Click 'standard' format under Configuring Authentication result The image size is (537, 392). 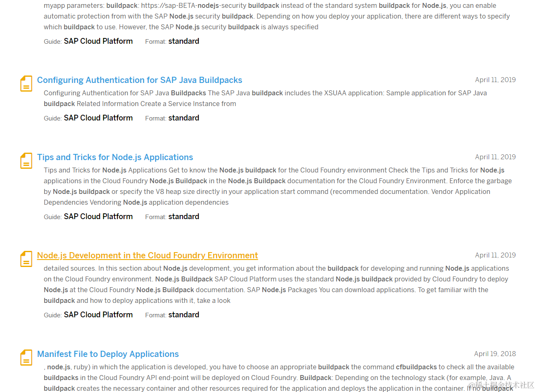coord(184,118)
